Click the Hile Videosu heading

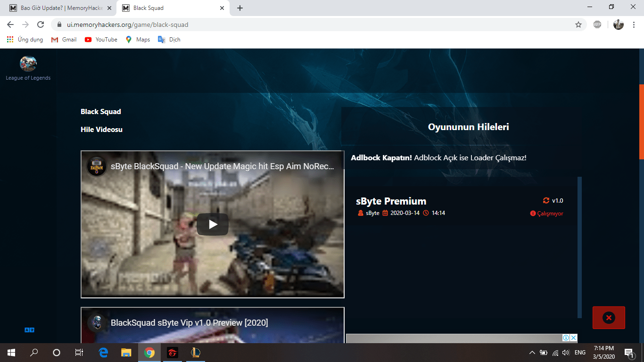pos(101,130)
